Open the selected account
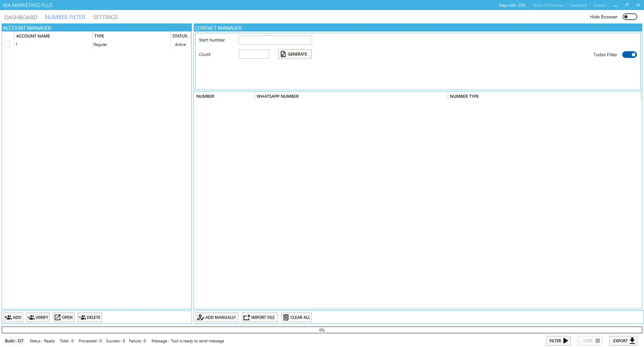644x347 pixels. coord(64,318)
